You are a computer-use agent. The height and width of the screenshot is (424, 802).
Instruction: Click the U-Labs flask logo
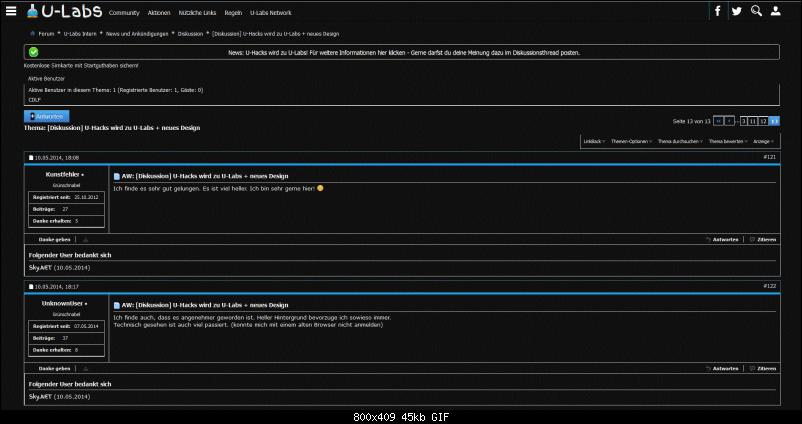(64, 11)
